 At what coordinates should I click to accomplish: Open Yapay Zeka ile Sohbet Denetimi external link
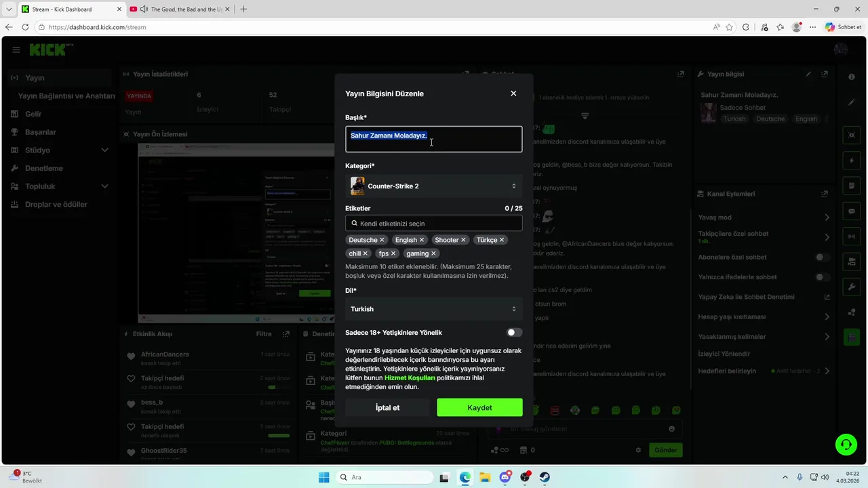click(827, 297)
